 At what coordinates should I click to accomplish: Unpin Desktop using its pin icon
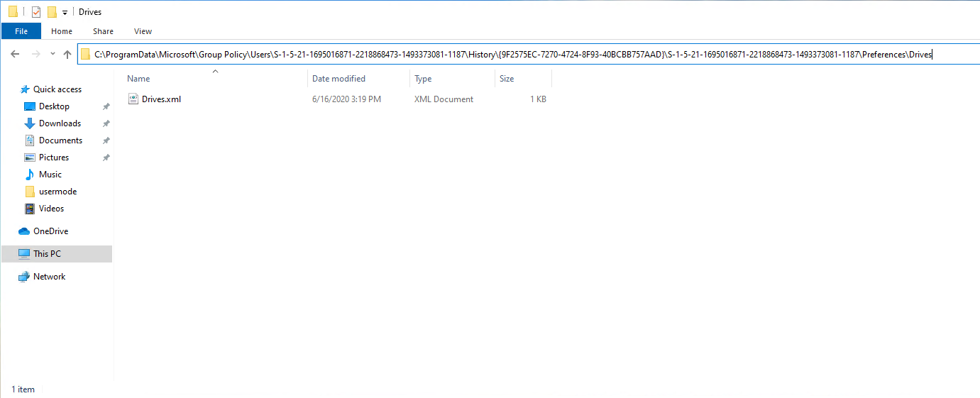point(106,106)
